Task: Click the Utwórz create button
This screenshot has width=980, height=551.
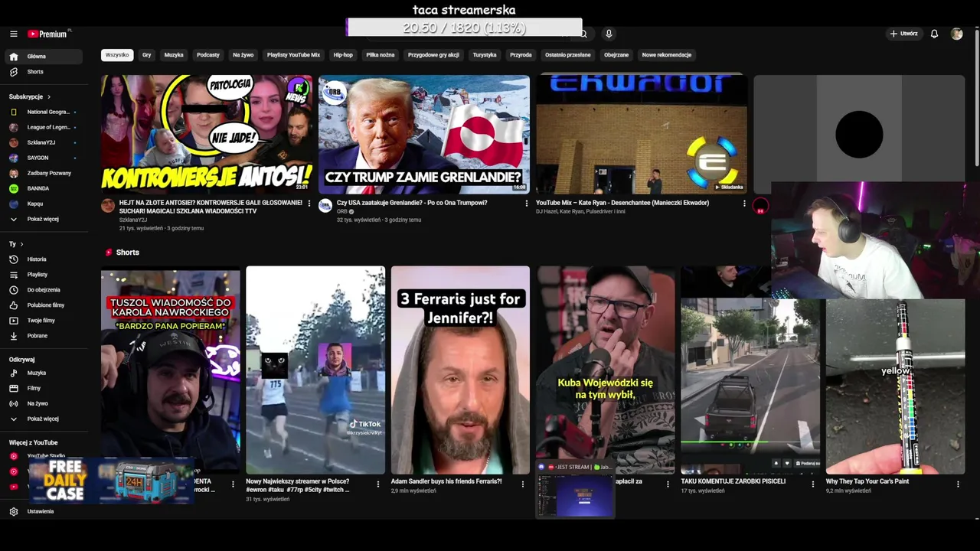Action: click(x=904, y=34)
